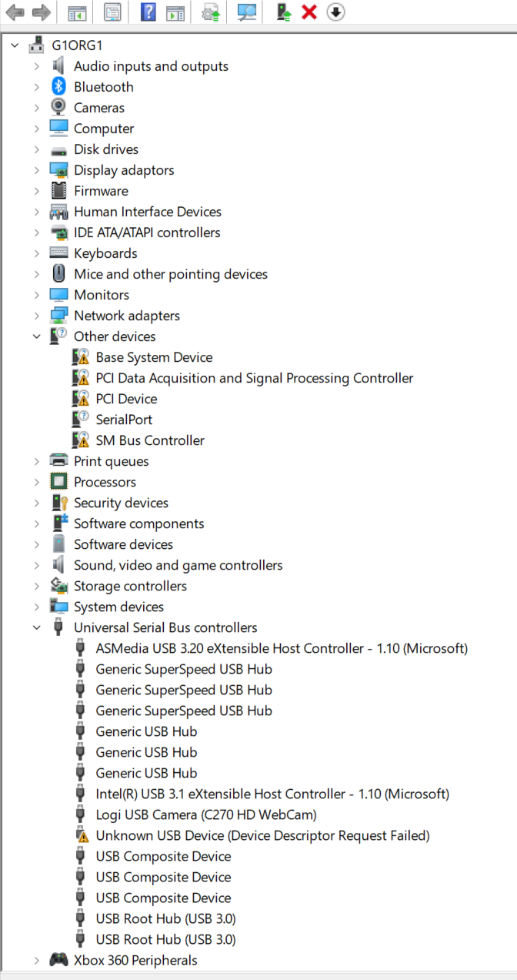Click Scan for hardware changes icon
The width and height of the screenshot is (517, 980).
247,12
